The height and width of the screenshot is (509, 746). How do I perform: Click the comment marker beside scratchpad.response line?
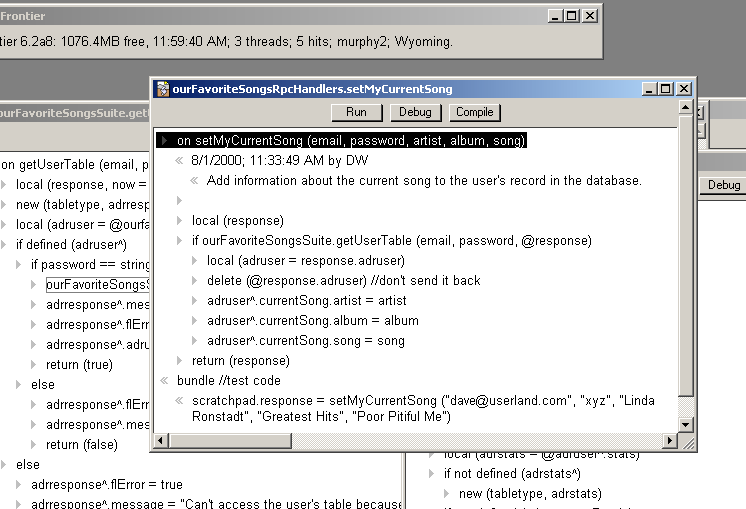coord(179,401)
